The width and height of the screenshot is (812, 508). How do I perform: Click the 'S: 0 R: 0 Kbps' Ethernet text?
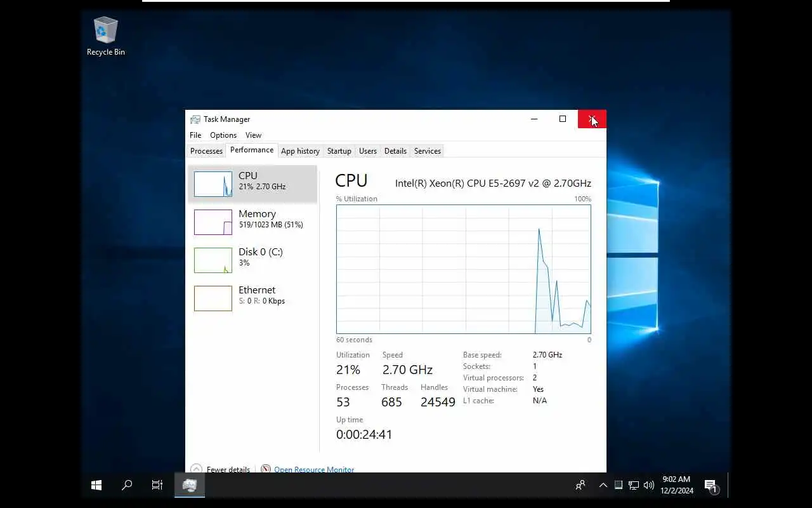(x=261, y=301)
